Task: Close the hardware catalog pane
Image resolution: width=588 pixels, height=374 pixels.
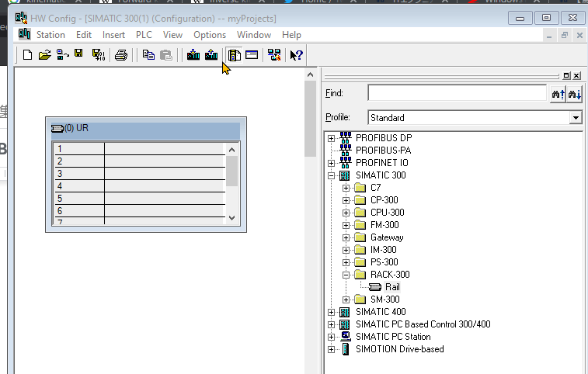Action: tap(577, 76)
